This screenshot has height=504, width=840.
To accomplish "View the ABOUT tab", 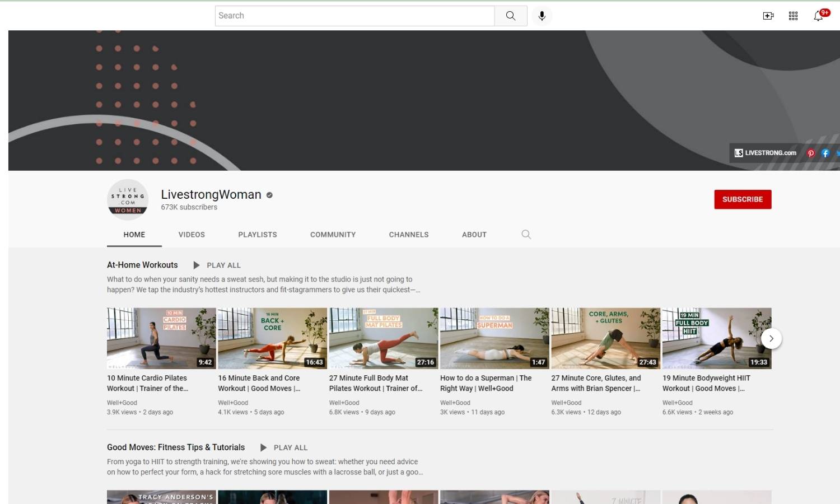I will [x=474, y=235].
